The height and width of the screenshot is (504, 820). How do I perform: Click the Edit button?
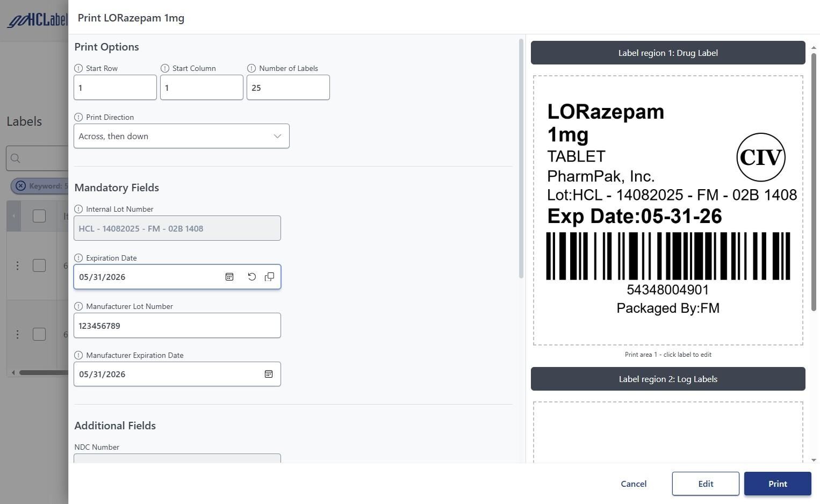[x=705, y=484]
